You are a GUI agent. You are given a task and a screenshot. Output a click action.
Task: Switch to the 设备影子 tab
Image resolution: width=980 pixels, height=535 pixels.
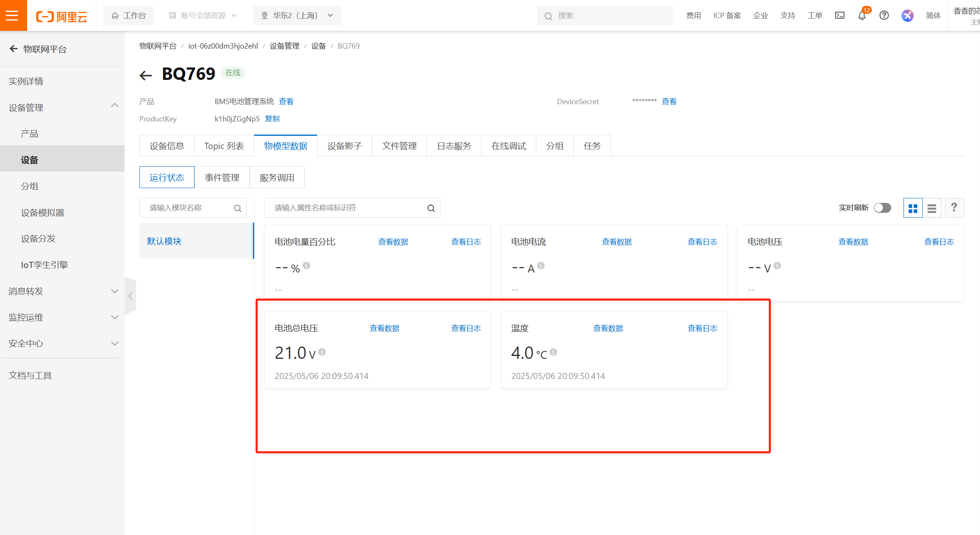345,146
